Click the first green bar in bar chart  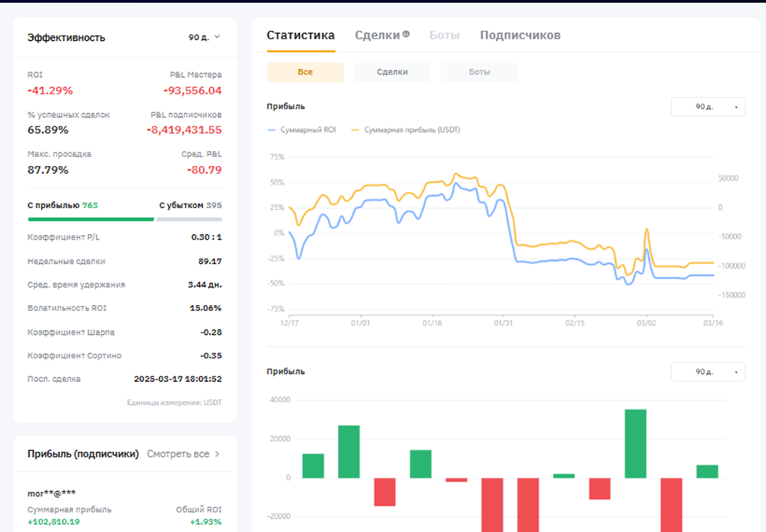point(313,465)
